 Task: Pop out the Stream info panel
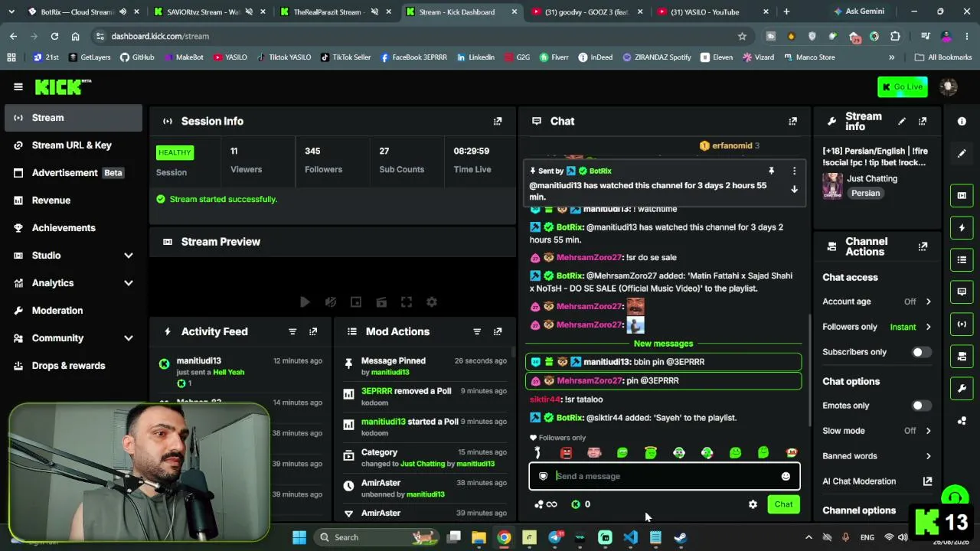click(923, 121)
